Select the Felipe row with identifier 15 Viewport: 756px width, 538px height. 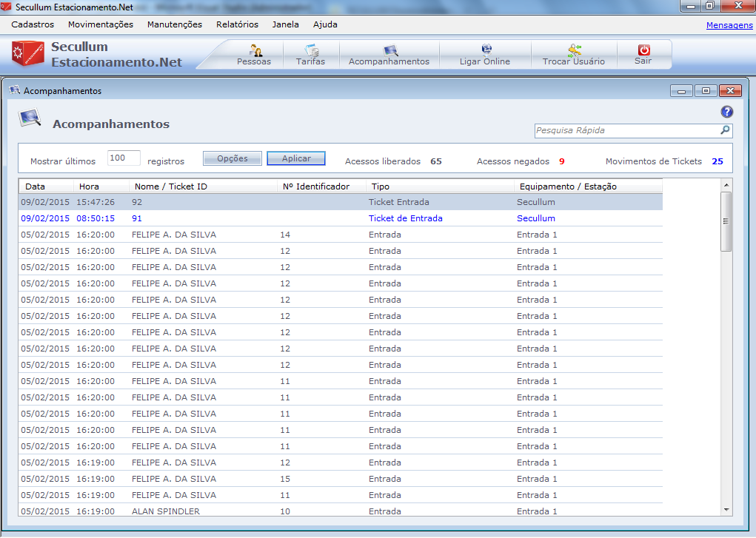click(x=341, y=479)
